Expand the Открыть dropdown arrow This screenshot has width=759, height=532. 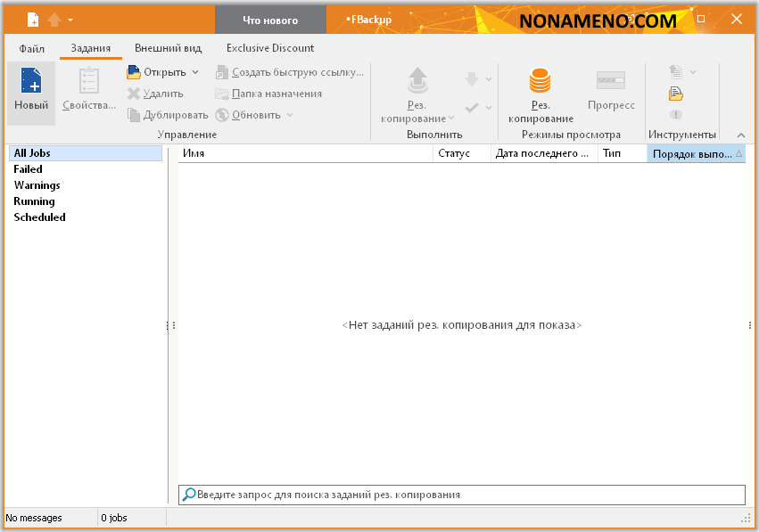click(x=195, y=72)
